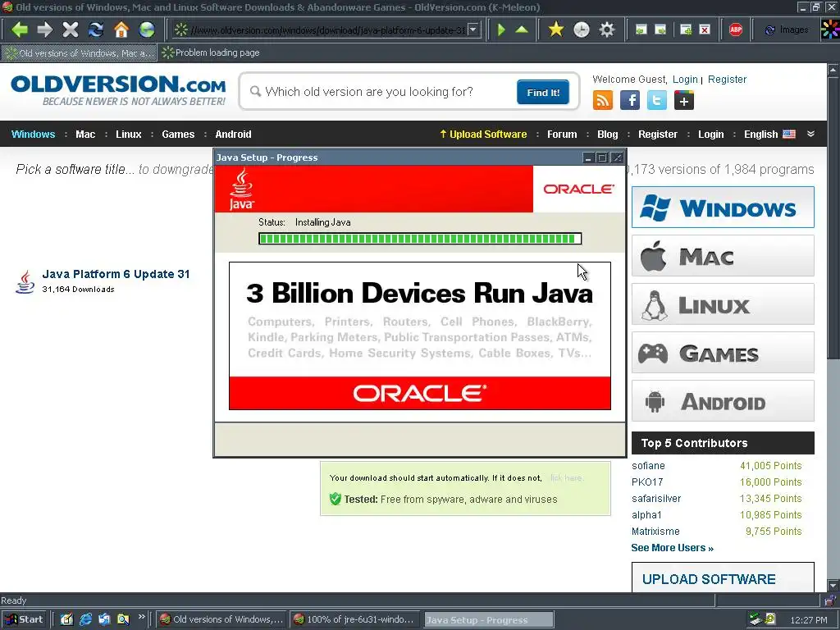This screenshot has width=840, height=630.
Task: Open History with the clock icon
Action: tap(582, 30)
